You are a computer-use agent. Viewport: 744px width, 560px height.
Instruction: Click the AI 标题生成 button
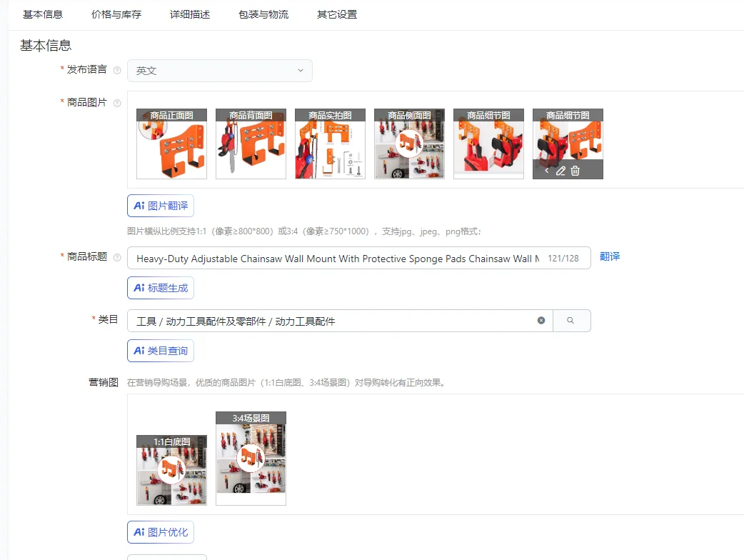(x=161, y=288)
